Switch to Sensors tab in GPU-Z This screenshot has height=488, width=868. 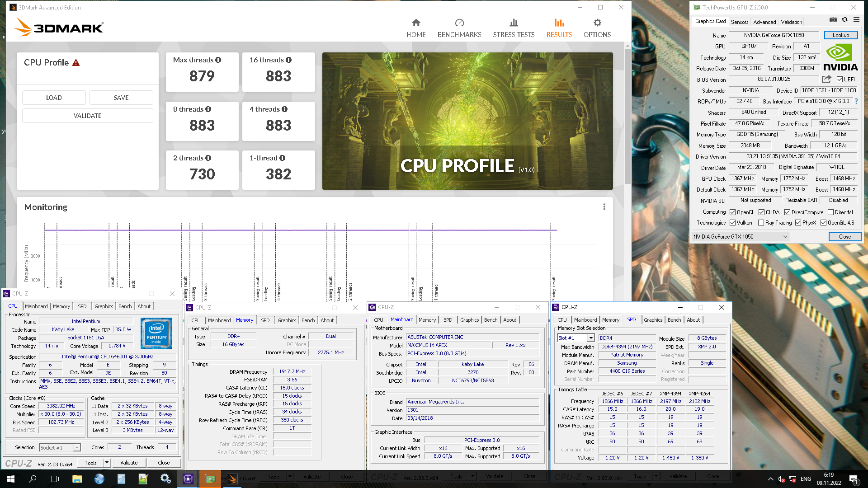[740, 22]
